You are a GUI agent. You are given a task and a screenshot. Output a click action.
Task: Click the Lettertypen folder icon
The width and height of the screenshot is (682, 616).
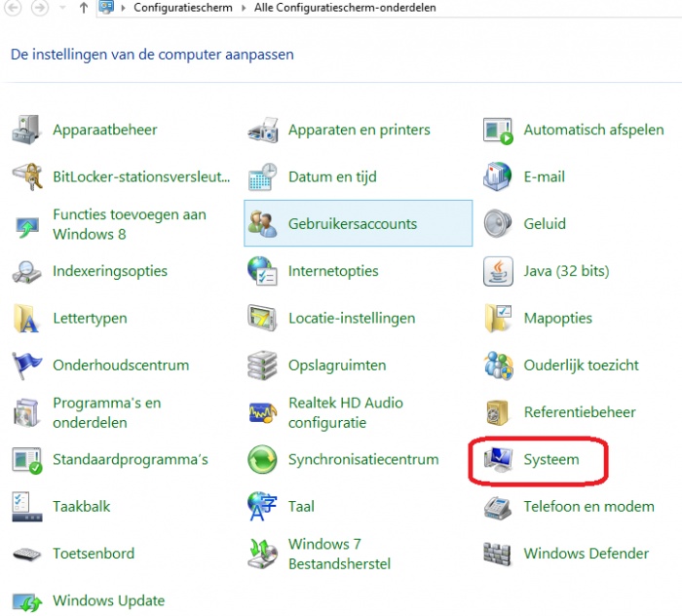26,318
